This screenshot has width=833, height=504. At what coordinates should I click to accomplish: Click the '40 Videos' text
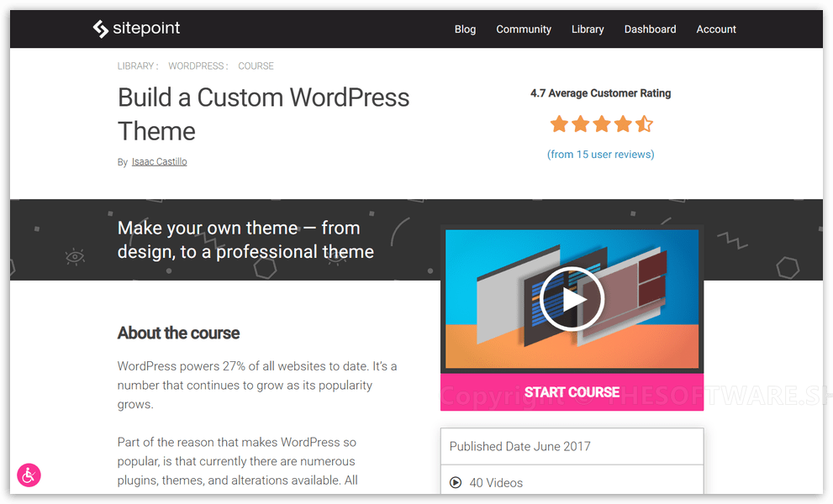(496, 483)
